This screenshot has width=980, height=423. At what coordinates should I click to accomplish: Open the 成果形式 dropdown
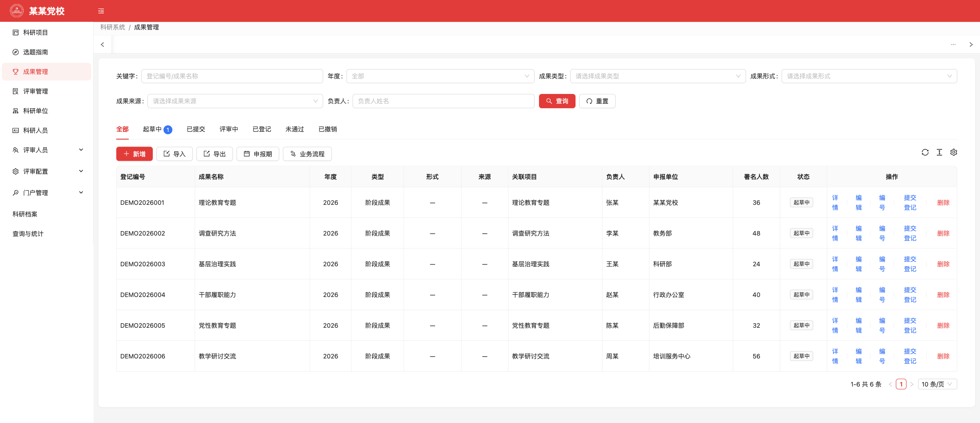(869, 76)
